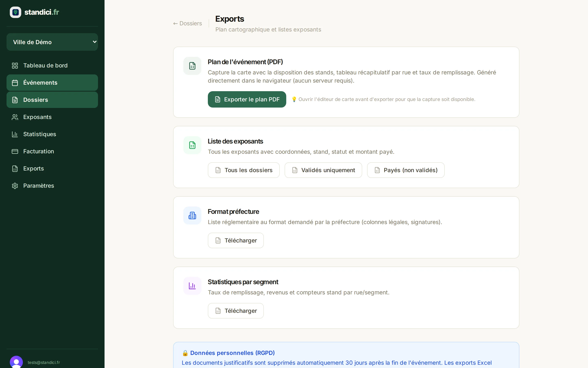Click the 'Format préfecture' card heading
Image resolution: width=588 pixels, height=368 pixels.
[x=233, y=212]
